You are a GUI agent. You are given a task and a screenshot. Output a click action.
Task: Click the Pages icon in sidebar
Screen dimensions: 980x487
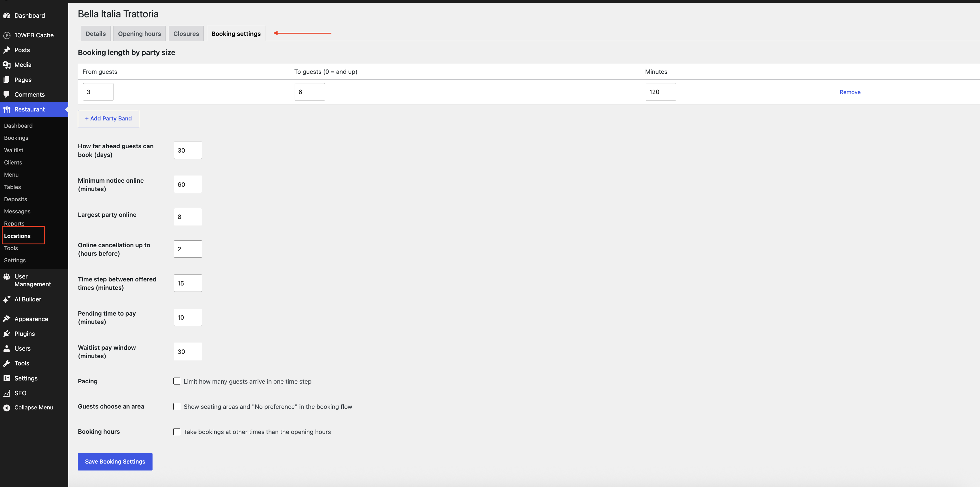click(6, 80)
